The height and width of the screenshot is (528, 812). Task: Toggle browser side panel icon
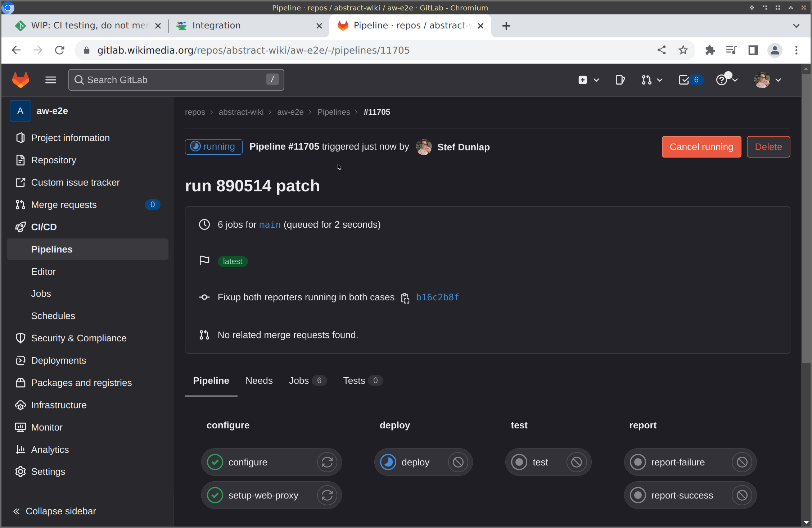tap(753, 50)
